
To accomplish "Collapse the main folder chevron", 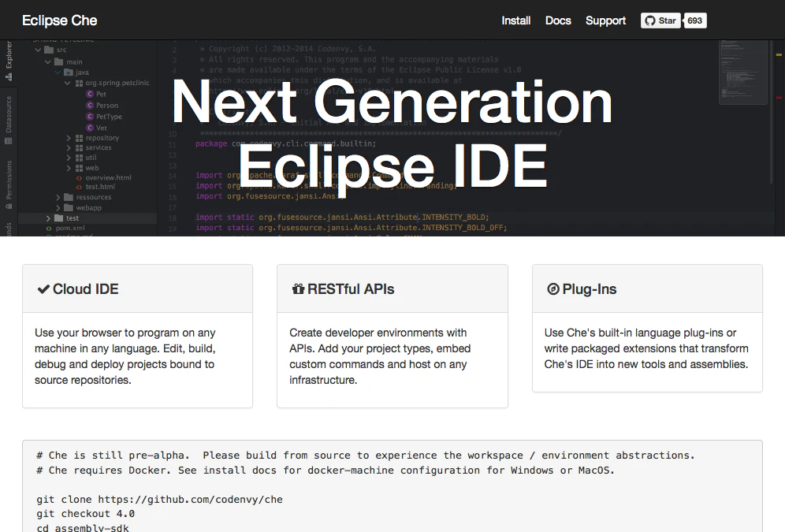I will pyautogui.click(x=48, y=62).
